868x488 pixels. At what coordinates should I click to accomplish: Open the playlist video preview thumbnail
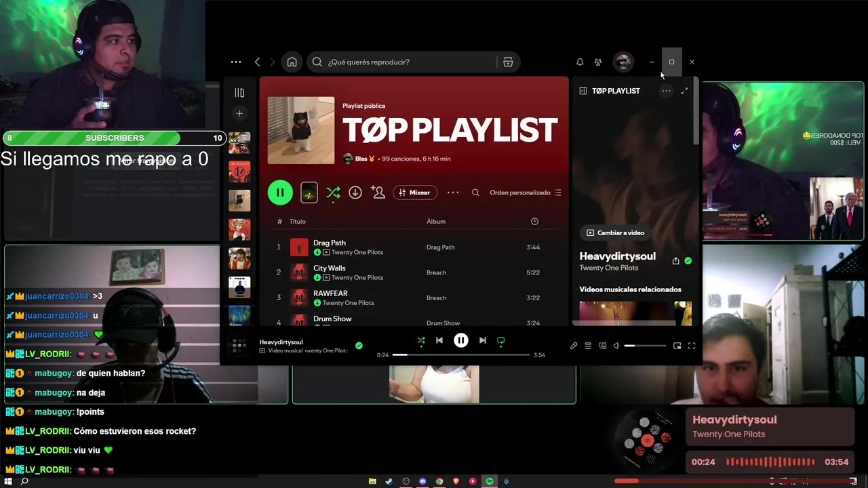pyautogui.click(x=309, y=192)
